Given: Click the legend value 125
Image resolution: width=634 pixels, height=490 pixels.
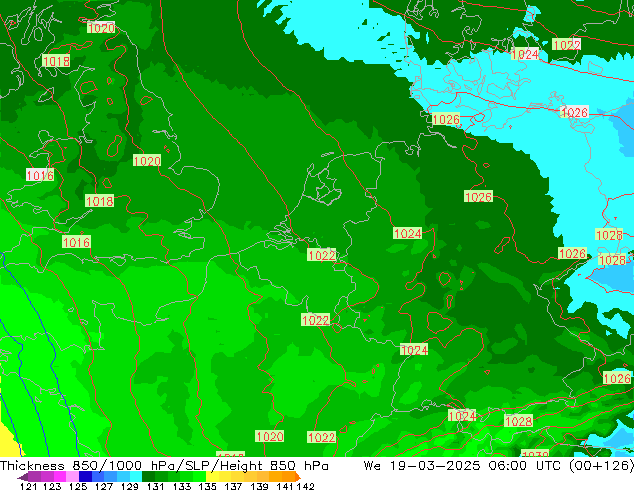Looking at the screenshot, I should (78, 486).
